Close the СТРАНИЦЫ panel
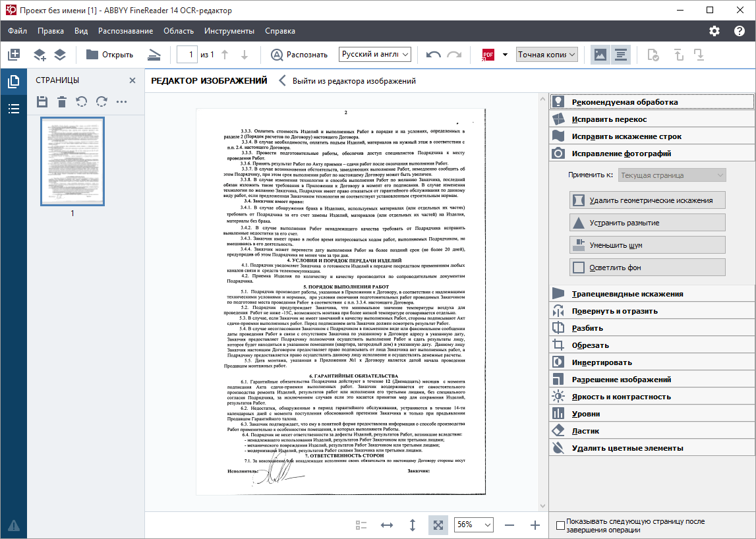 [x=132, y=80]
